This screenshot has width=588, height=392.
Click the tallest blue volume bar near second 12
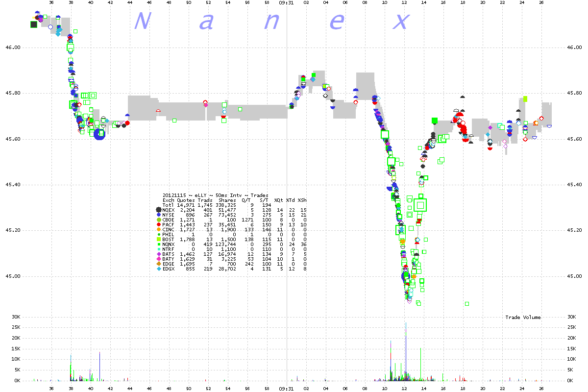coord(405,351)
